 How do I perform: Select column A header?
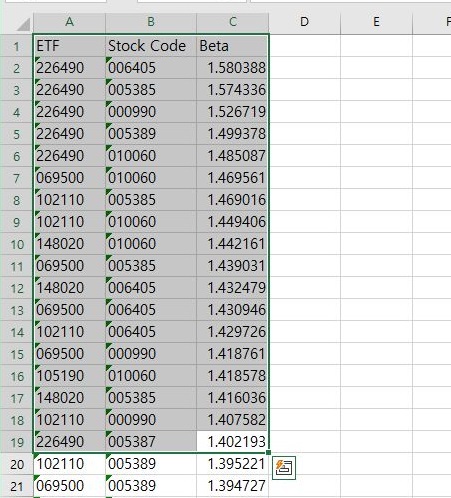69,22
